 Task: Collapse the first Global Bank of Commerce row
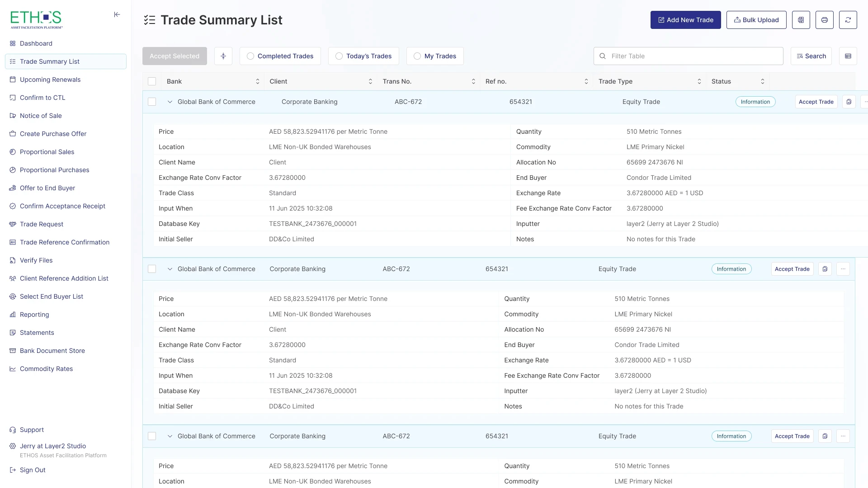[170, 102]
